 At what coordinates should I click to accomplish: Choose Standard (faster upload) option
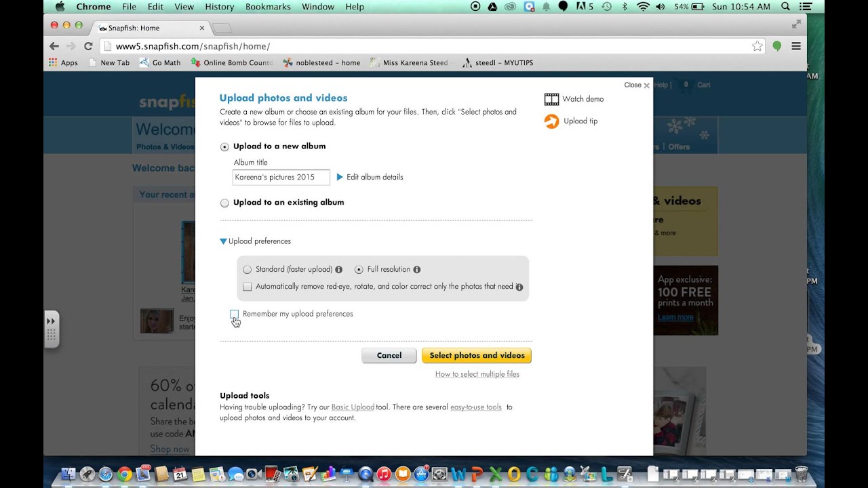click(x=247, y=270)
